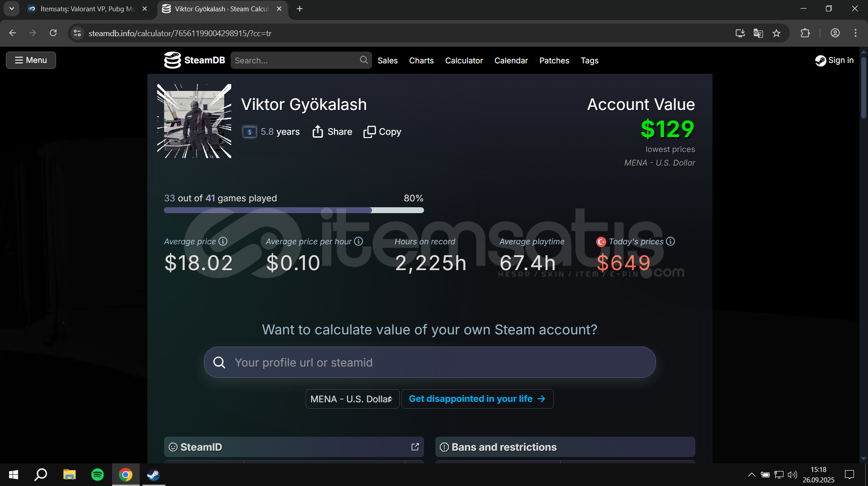This screenshot has width=868, height=486.
Task: Open the Sales menu item
Action: (387, 61)
